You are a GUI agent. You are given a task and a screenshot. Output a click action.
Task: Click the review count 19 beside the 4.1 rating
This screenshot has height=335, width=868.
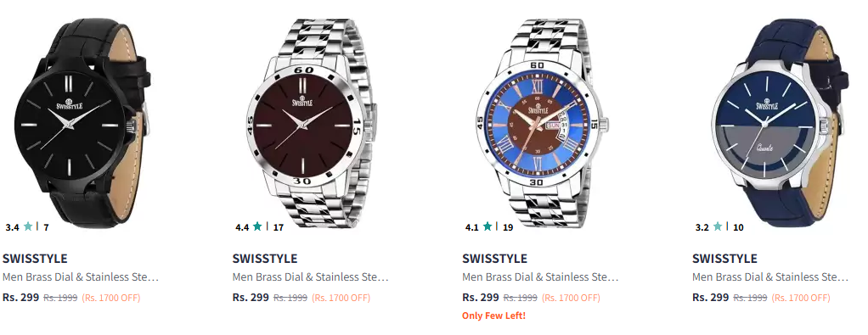(x=508, y=227)
